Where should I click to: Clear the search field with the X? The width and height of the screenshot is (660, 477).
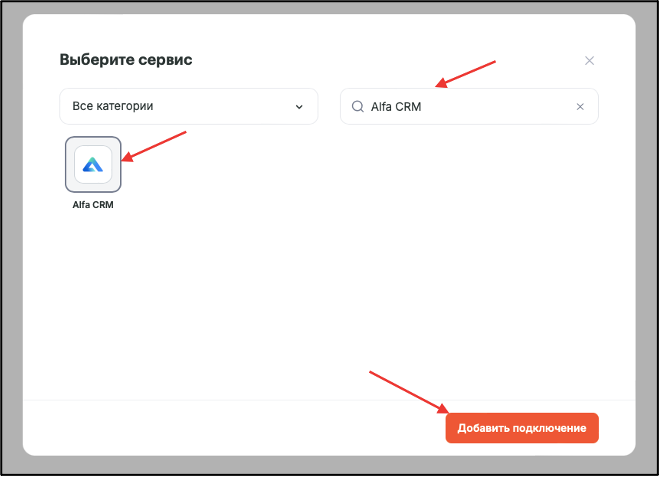pyautogui.click(x=580, y=107)
